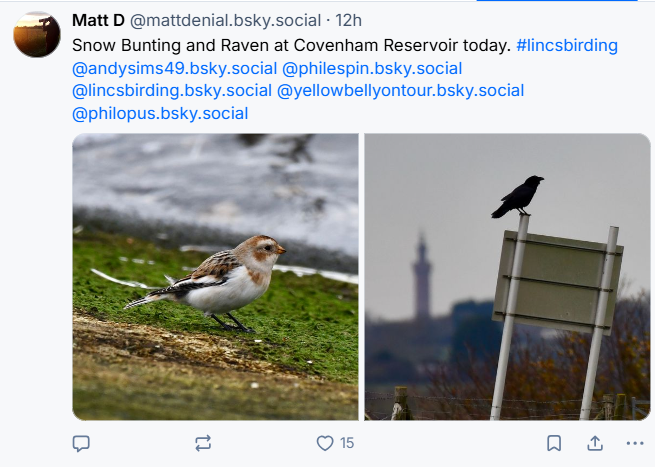Click the #lincsbirding hashtag
The width and height of the screenshot is (655, 467).
pos(567,46)
